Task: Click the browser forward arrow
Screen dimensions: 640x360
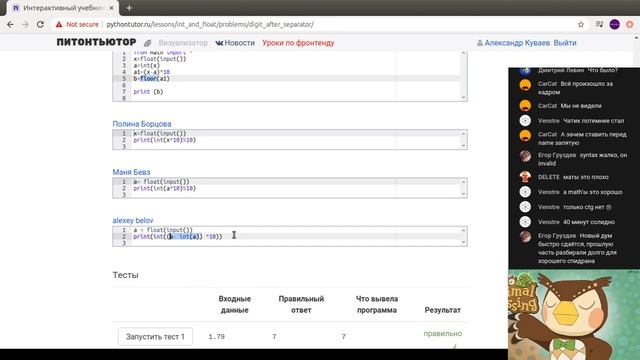Action: pos(25,24)
